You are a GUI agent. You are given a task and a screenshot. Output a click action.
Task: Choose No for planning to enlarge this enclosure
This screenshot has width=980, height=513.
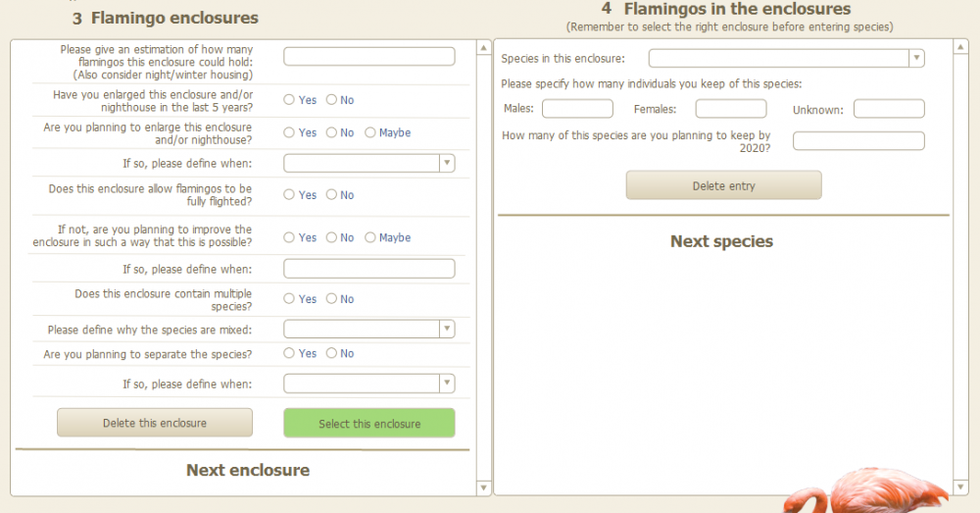[331, 132]
